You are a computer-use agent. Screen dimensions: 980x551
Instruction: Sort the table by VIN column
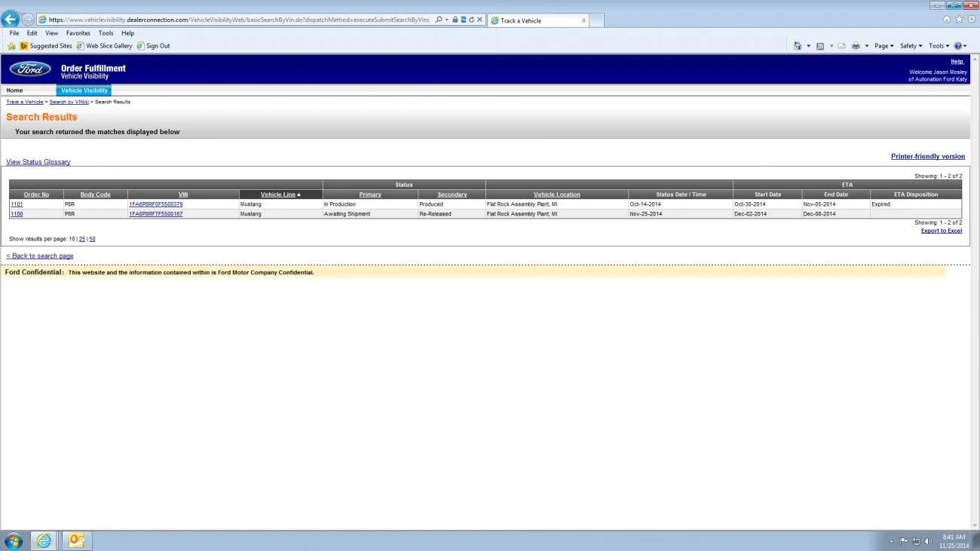pos(183,194)
